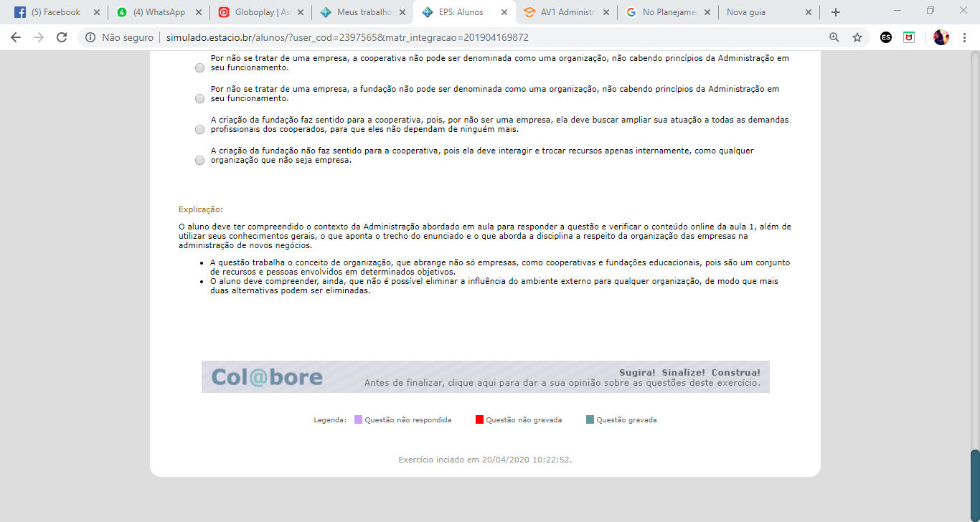Screen dimensions: 980x522
Task: Click the browser back arrow
Action: pyautogui.click(x=16, y=37)
